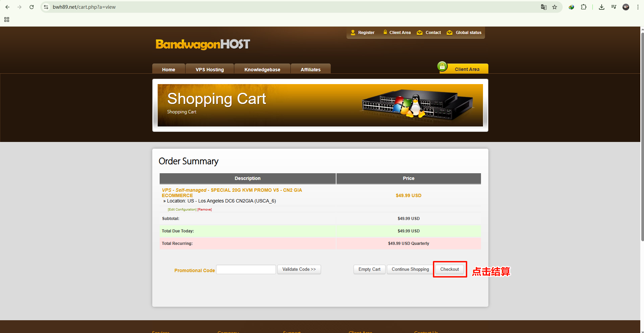Click the Remove link for the VPS item

tap(205, 210)
